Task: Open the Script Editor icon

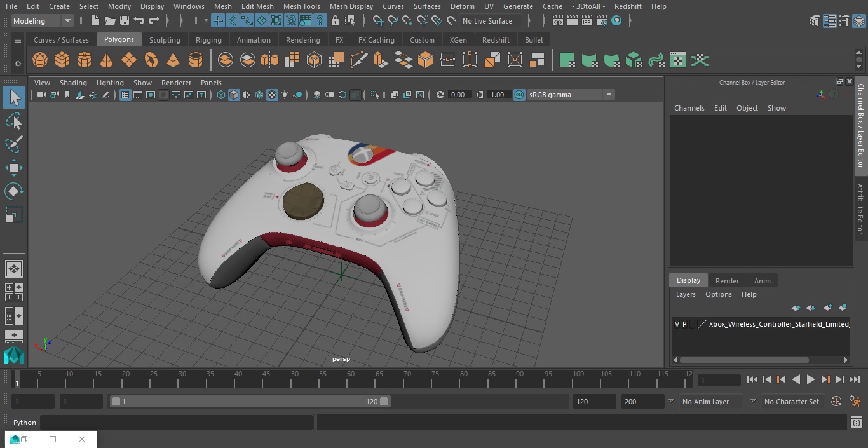Action: (x=857, y=423)
